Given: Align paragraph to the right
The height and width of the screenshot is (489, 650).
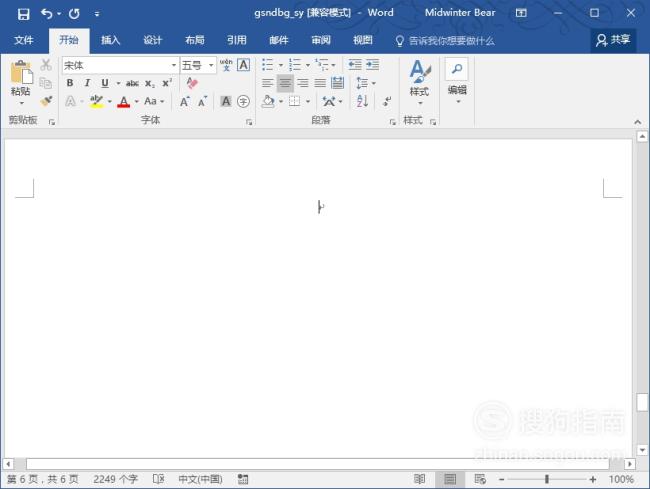Looking at the screenshot, I should [x=303, y=83].
